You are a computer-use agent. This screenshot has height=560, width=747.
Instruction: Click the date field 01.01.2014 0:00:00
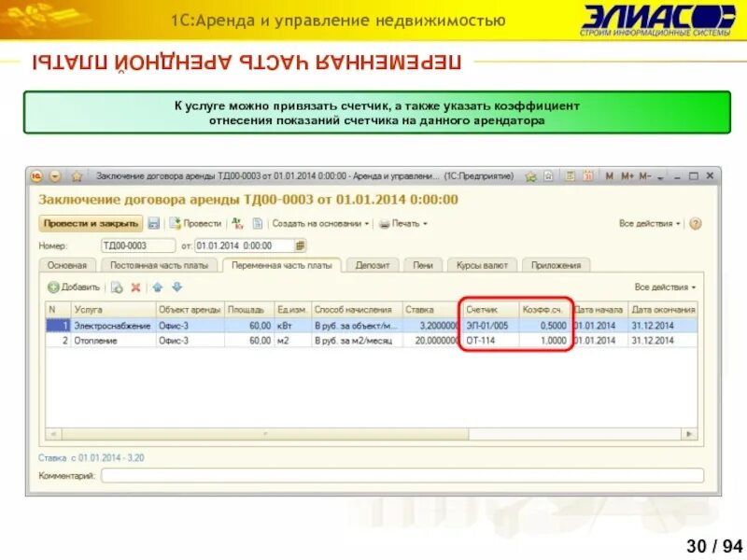[x=245, y=245]
